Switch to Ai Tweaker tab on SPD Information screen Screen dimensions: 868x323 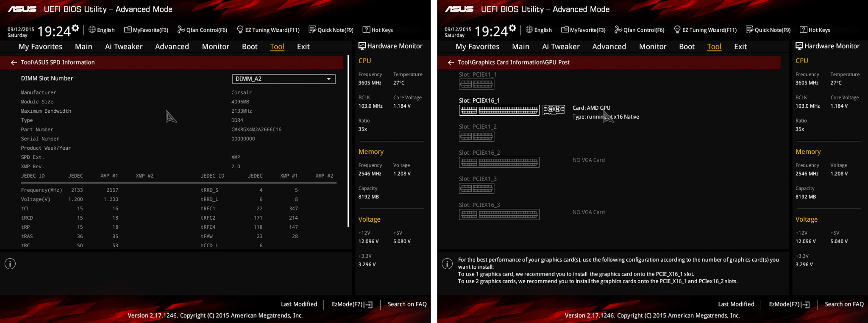pos(123,47)
